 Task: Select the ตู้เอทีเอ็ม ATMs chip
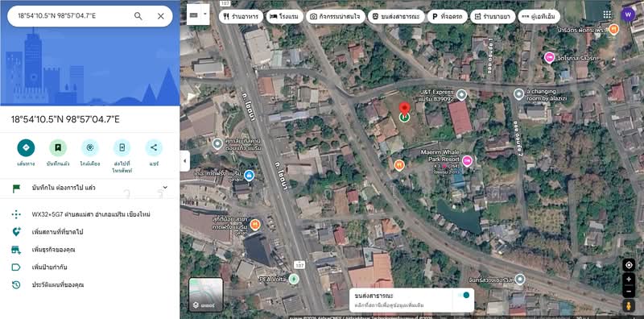[539, 16]
